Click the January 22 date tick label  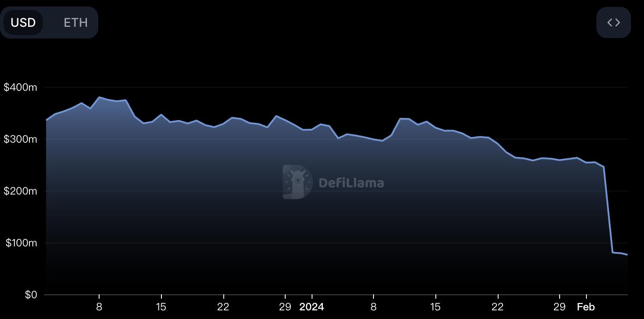[498, 307]
